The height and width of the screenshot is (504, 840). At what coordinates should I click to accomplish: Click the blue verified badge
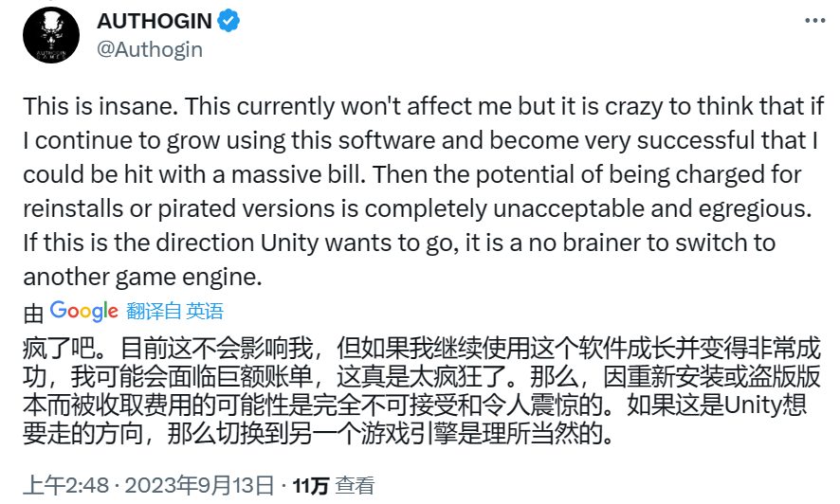click(228, 20)
